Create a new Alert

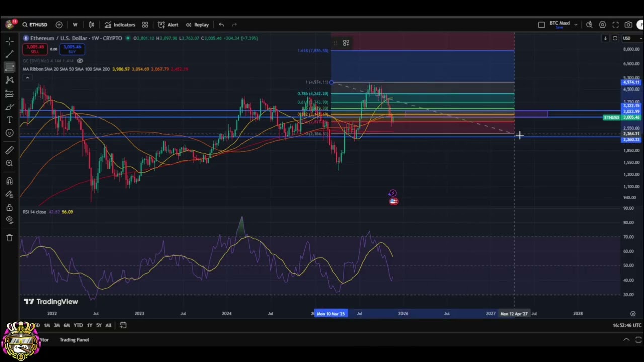168,25
